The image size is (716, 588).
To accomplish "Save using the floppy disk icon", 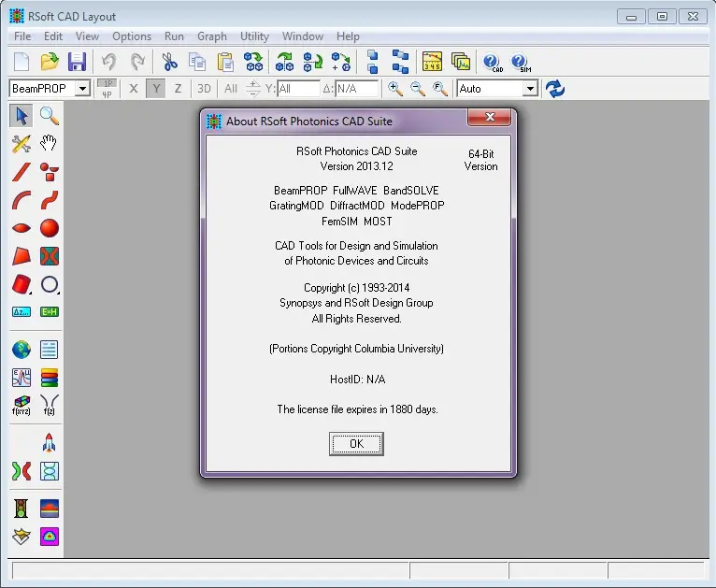I will pyautogui.click(x=78, y=62).
